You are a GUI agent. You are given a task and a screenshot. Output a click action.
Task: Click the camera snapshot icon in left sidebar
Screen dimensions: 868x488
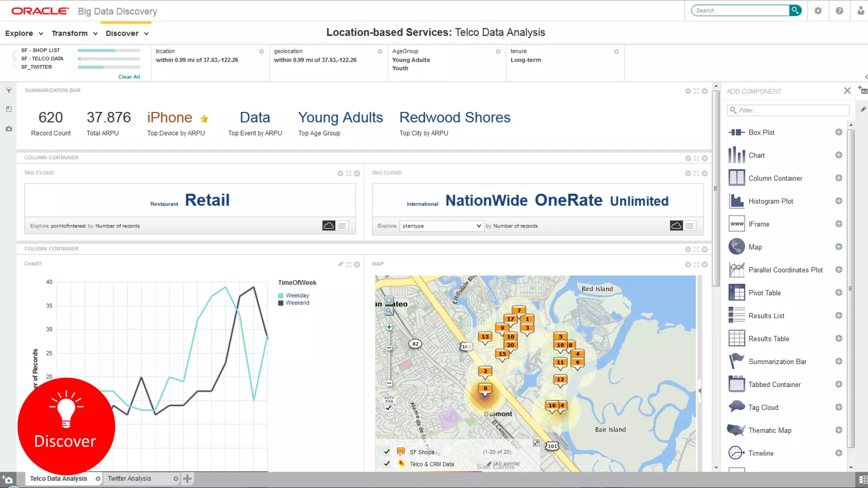point(8,129)
